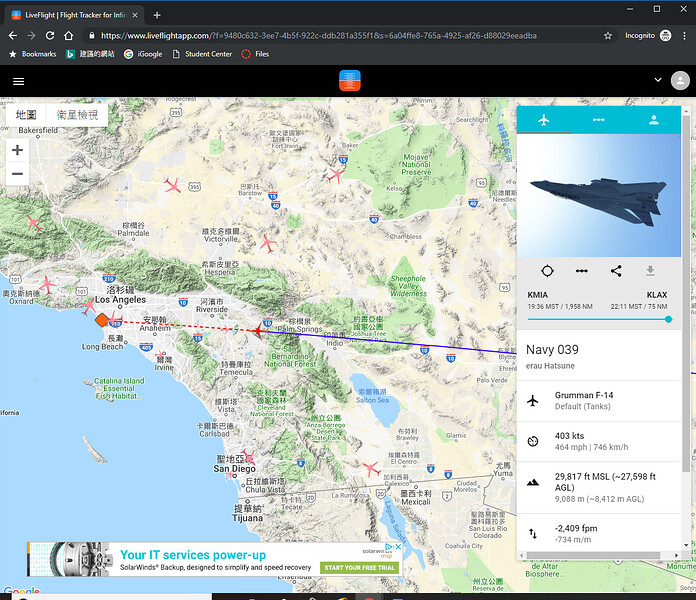Expand the header dropdown chevron

click(658, 80)
